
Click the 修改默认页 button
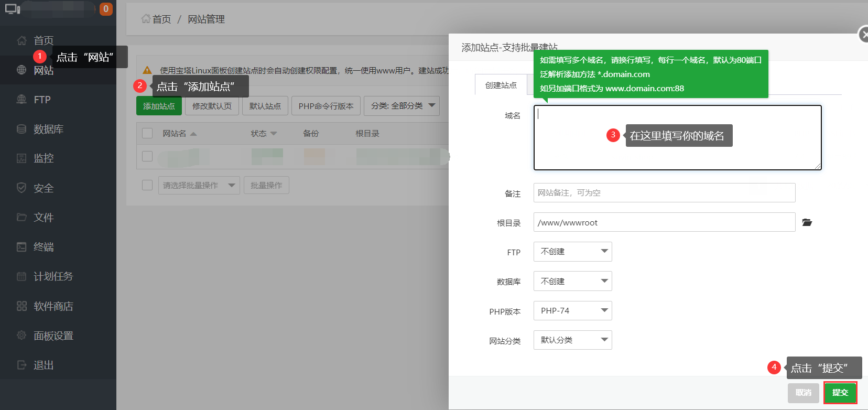pos(212,106)
